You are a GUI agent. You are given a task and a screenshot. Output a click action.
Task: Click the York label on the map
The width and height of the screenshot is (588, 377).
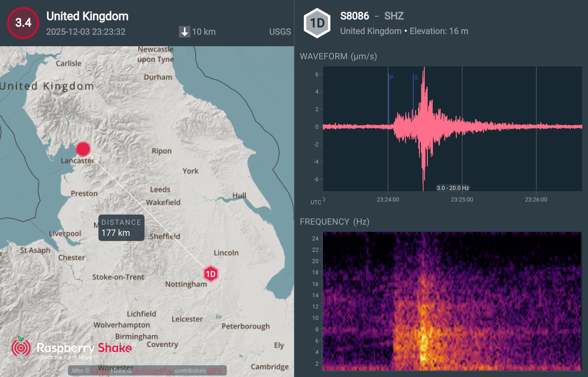coord(190,171)
